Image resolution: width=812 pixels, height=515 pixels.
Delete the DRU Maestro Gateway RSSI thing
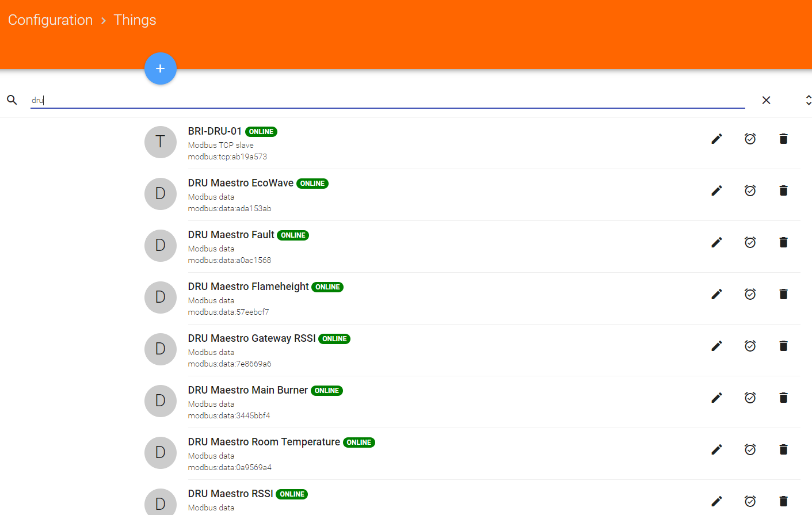783,346
